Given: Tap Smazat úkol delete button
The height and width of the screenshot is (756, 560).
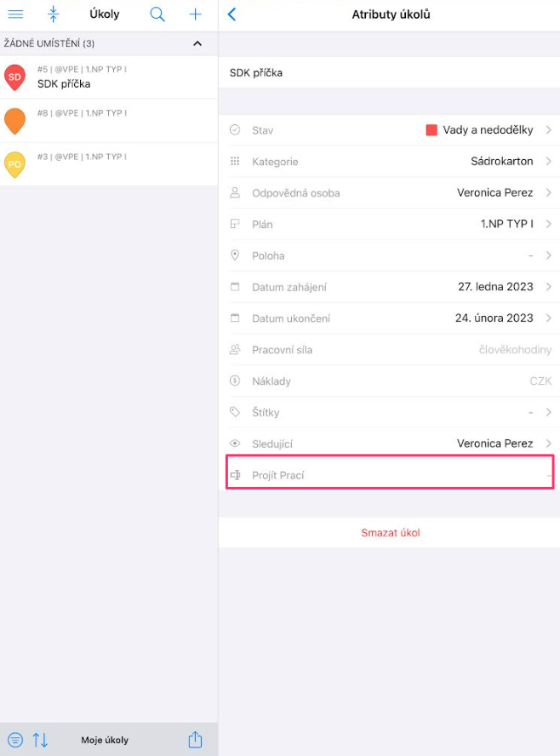Looking at the screenshot, I should coord(391,533).
